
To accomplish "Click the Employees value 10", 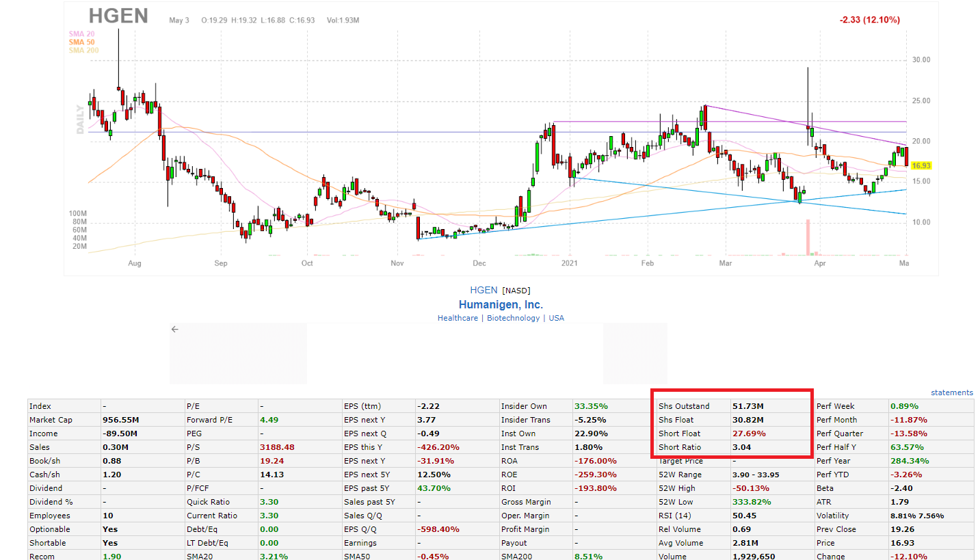I will pos(107,516).
